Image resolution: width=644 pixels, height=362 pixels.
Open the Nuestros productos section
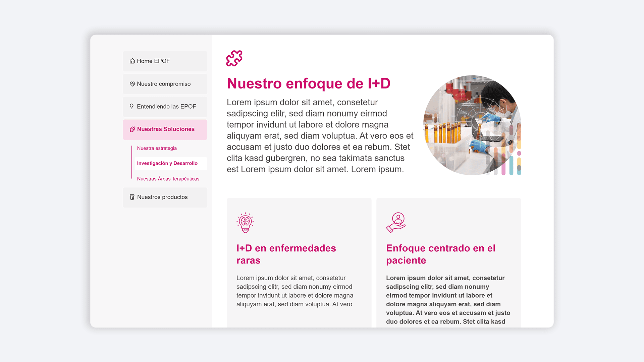pos(163,197)
